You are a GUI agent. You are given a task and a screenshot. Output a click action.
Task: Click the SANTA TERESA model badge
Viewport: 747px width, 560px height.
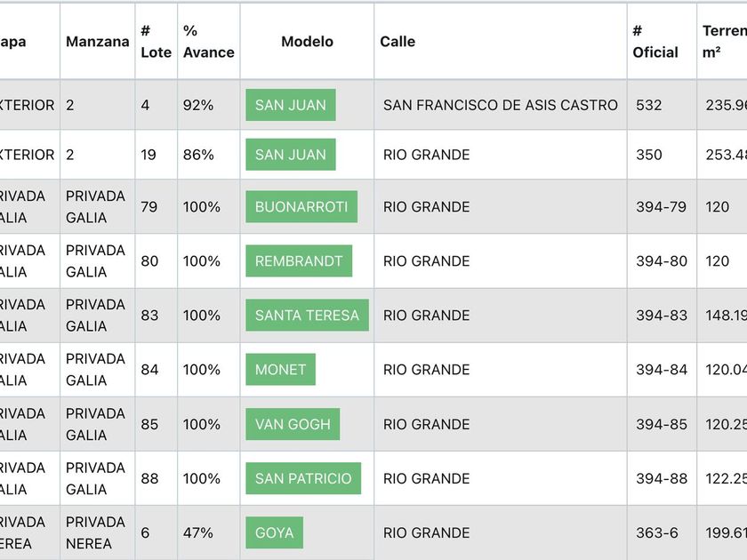(x=307, y=316)
